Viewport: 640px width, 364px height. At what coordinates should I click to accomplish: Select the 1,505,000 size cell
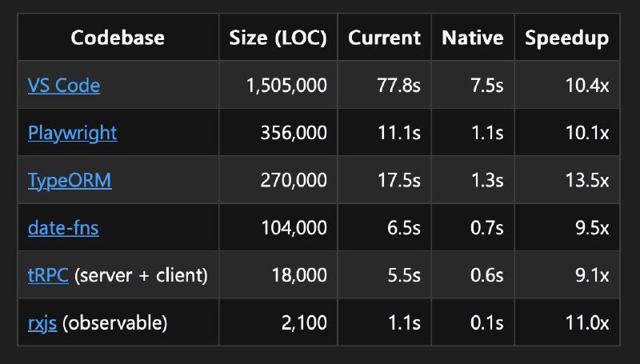tap(278, 85)
